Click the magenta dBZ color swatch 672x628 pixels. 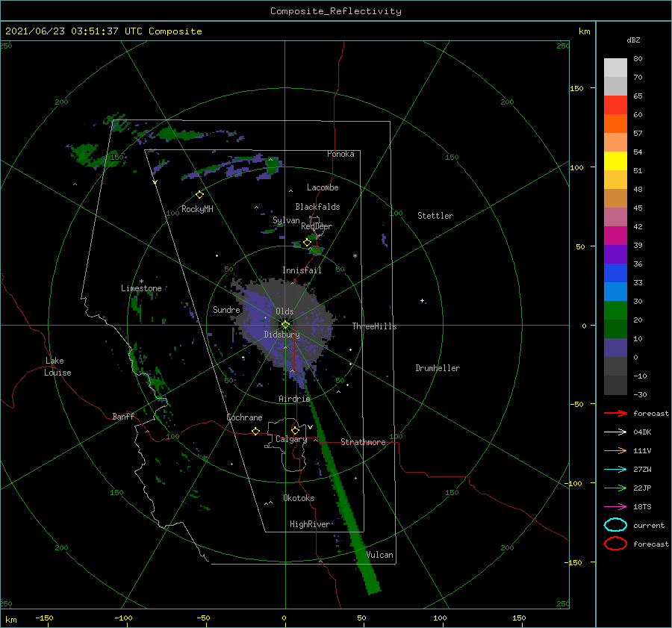tap(615, 236)
